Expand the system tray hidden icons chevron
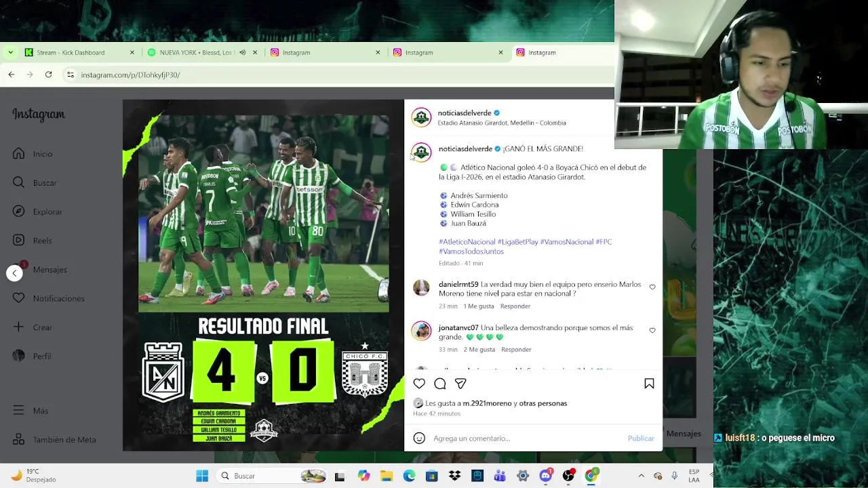 (642, 476)
